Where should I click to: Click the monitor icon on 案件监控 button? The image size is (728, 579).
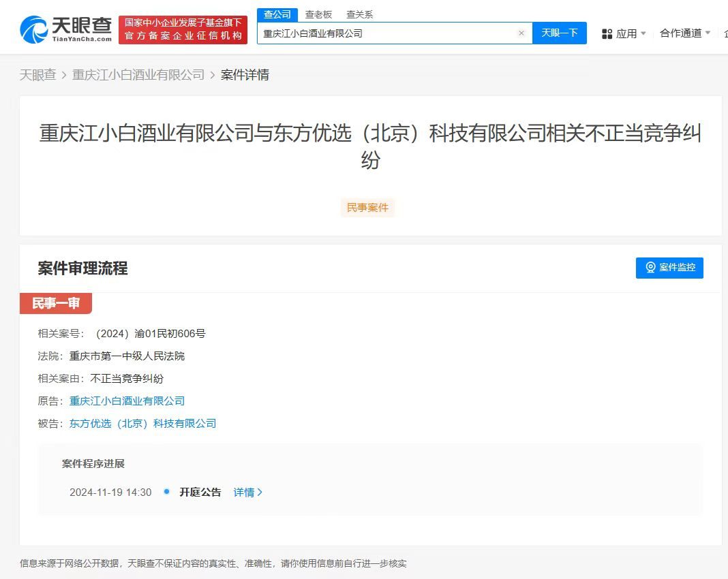(649, 268)
